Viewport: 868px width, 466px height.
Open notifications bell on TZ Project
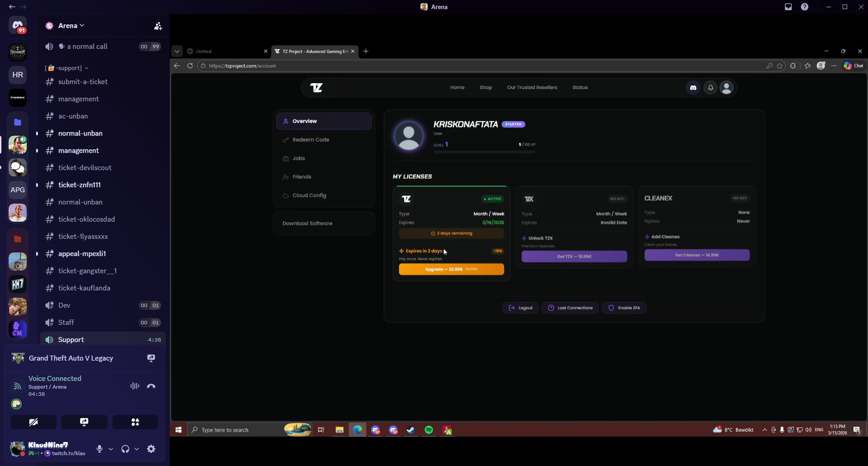(711, 88)
